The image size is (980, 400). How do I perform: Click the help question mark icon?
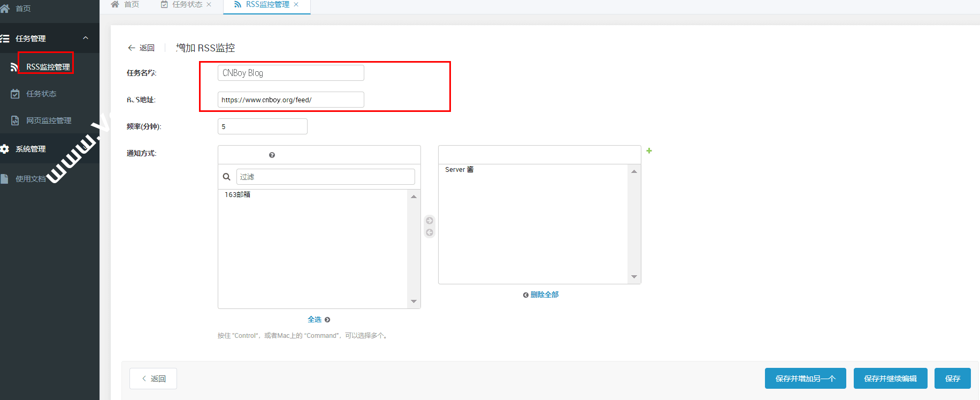(x=272, y=155)
